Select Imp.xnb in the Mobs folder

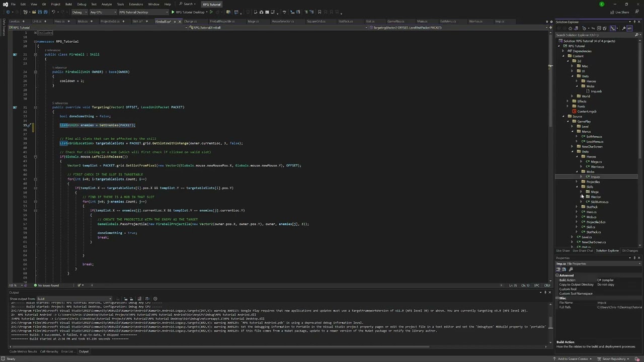pyautogui.click(x=596, y=91)
